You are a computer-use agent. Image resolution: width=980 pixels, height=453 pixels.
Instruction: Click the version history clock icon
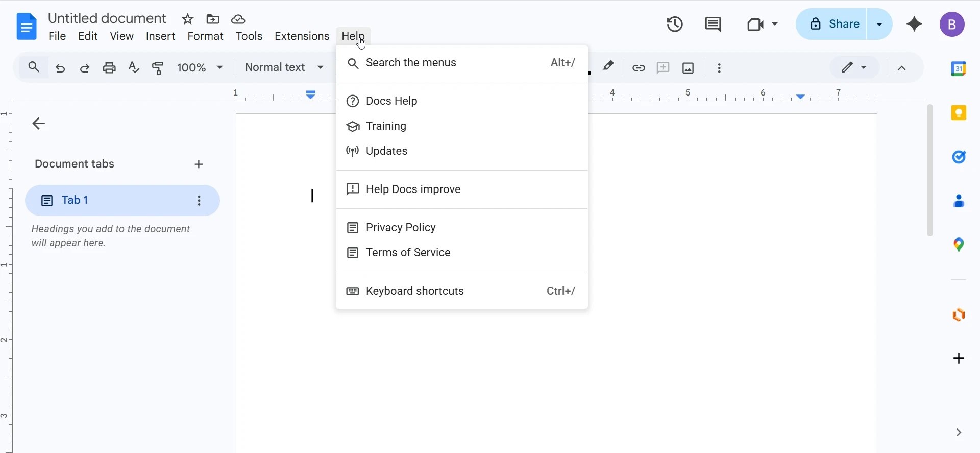(675, 24)
